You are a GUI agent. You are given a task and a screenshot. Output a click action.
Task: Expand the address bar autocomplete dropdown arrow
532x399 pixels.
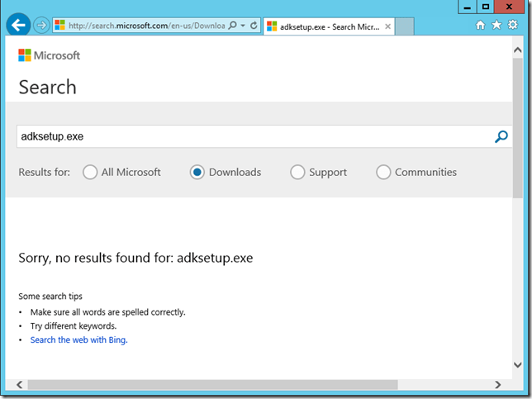pyautogui.click(x=243, y=26)
